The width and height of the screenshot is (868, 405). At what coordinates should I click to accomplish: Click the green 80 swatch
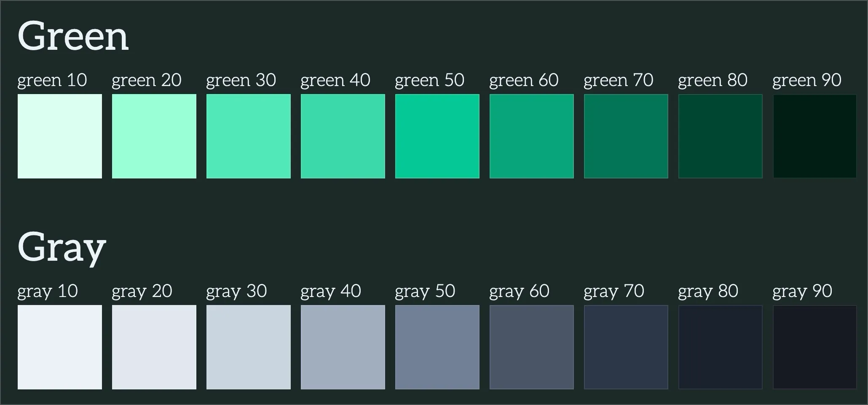tap(720, 136)
